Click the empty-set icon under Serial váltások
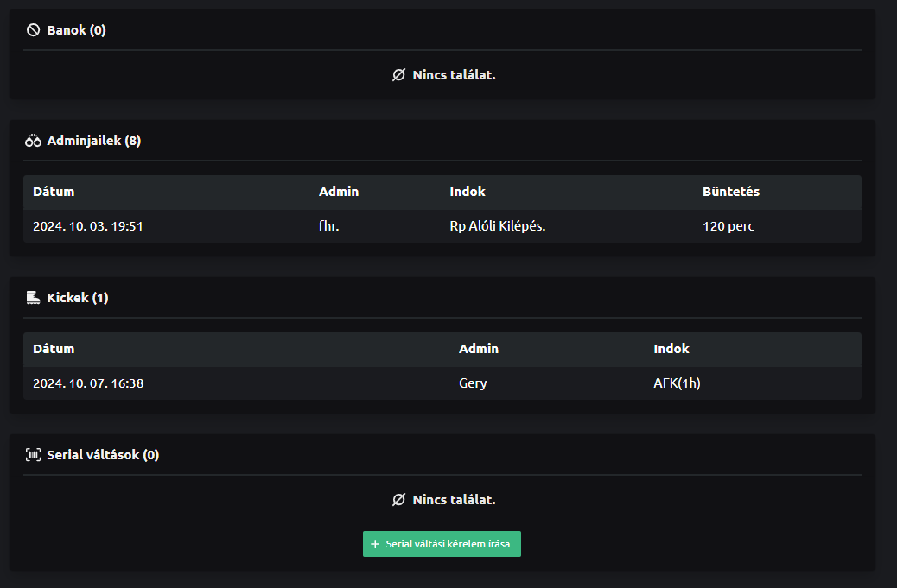Viewport: 897px width, 588px height. (x=398, y=500)
